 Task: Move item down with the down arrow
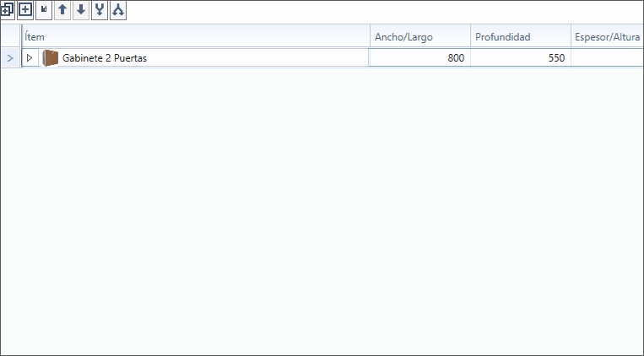81,10
